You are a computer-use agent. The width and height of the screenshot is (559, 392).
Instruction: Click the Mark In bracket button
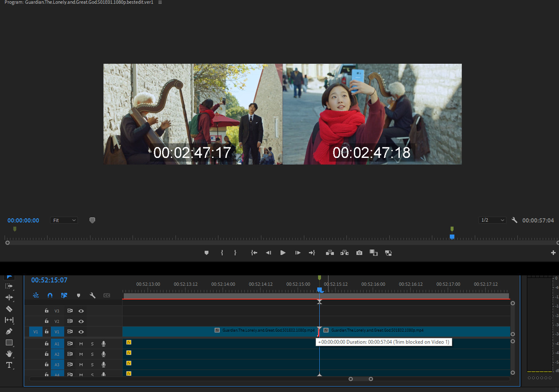click(x=222, y=253)
